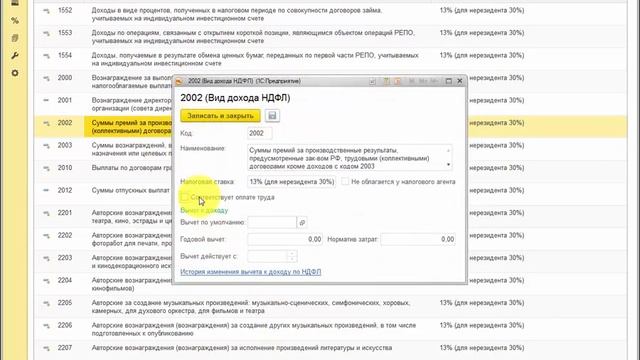Click the row icon for code 2000
This screenshot has width=640, height=360.
(47, 78)
